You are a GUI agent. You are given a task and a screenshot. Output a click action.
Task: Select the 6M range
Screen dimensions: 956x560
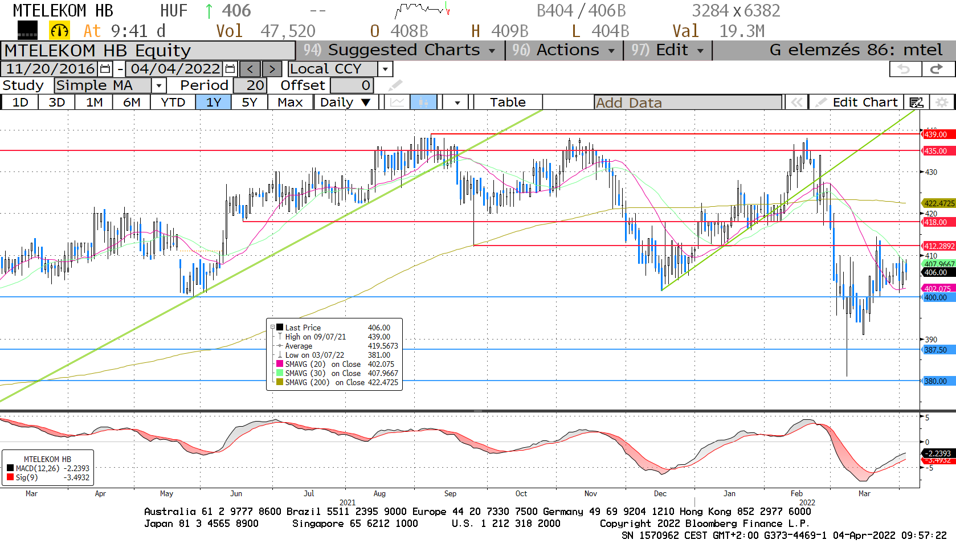pyautogui.click(x=132, y=103)
